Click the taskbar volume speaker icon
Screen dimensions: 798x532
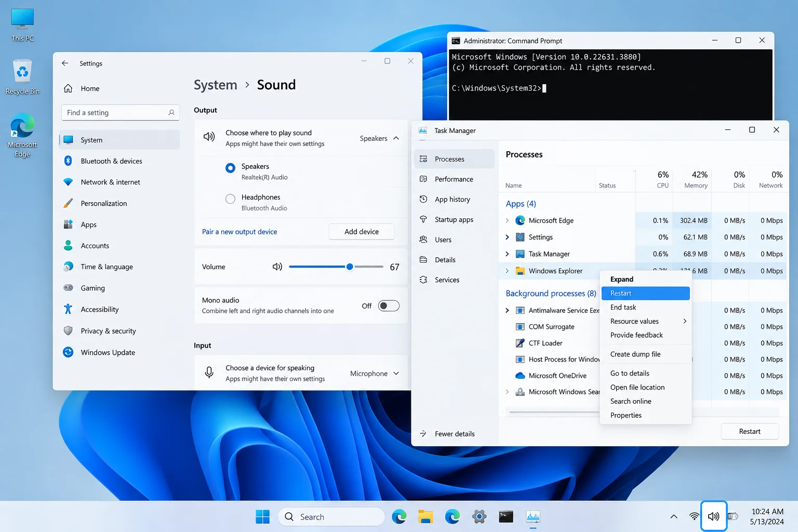point(713,516)
